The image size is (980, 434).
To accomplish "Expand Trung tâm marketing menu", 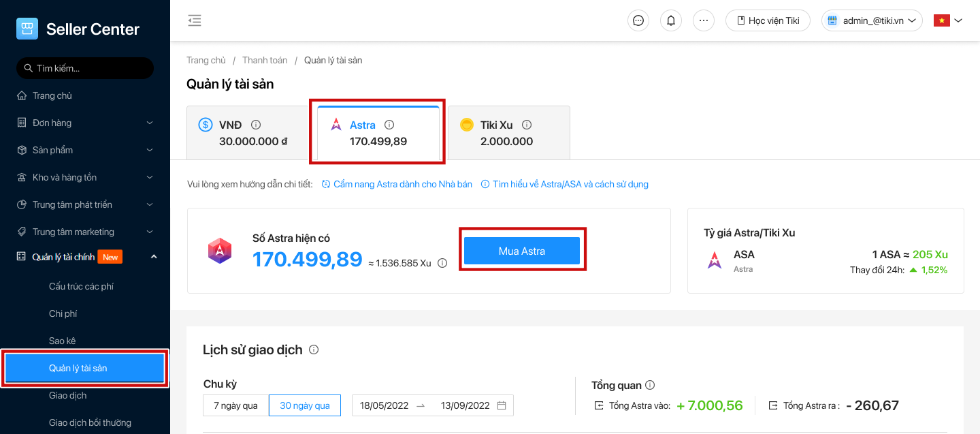I will point(85,232).
